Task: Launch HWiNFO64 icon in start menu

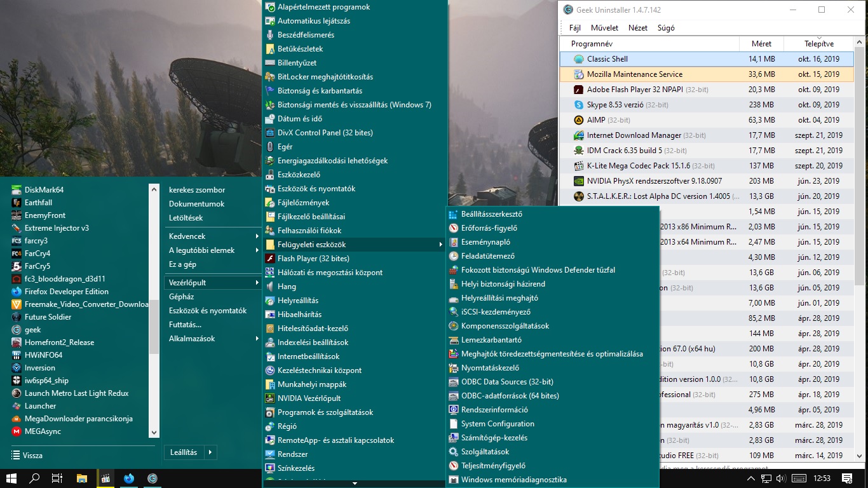Action: coord(17,355)
